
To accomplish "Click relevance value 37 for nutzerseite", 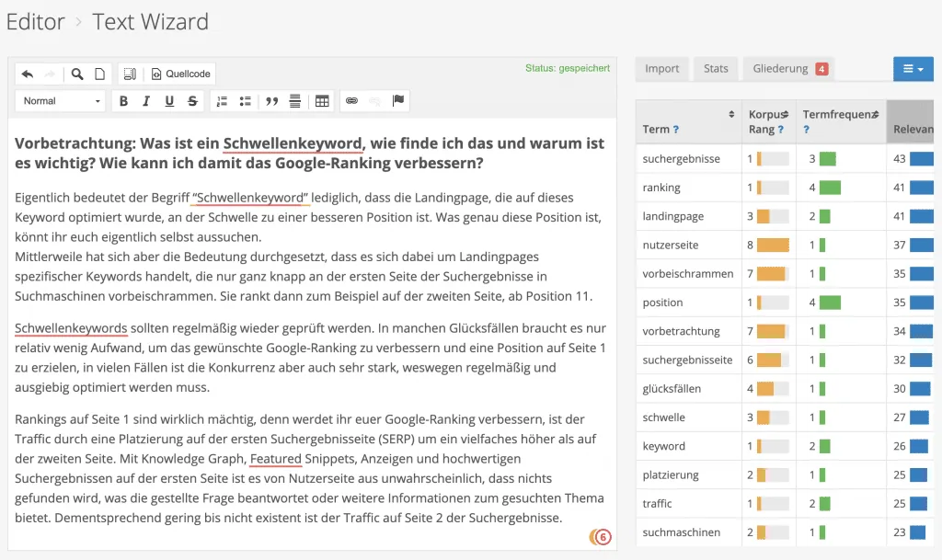I will pos(899,245).
